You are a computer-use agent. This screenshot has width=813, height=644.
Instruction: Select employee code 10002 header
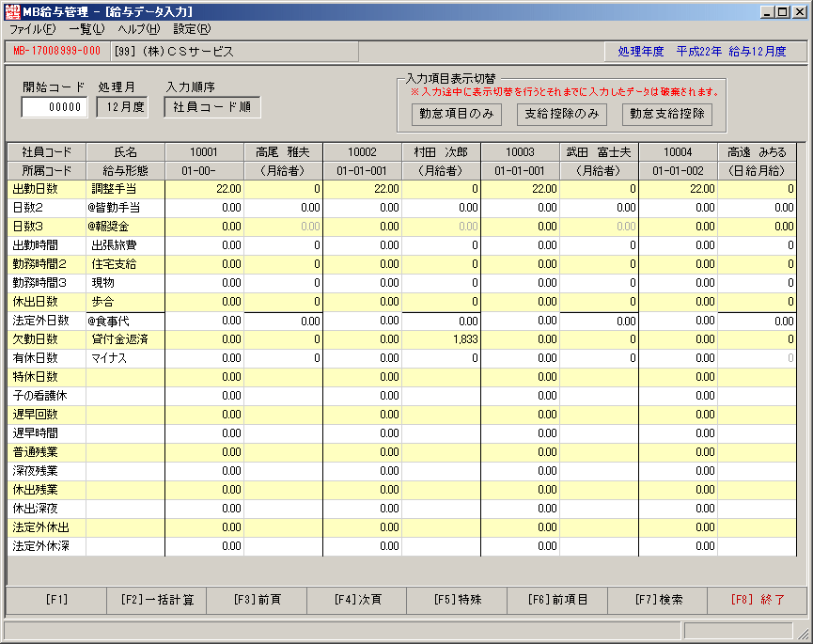[362, 152]
